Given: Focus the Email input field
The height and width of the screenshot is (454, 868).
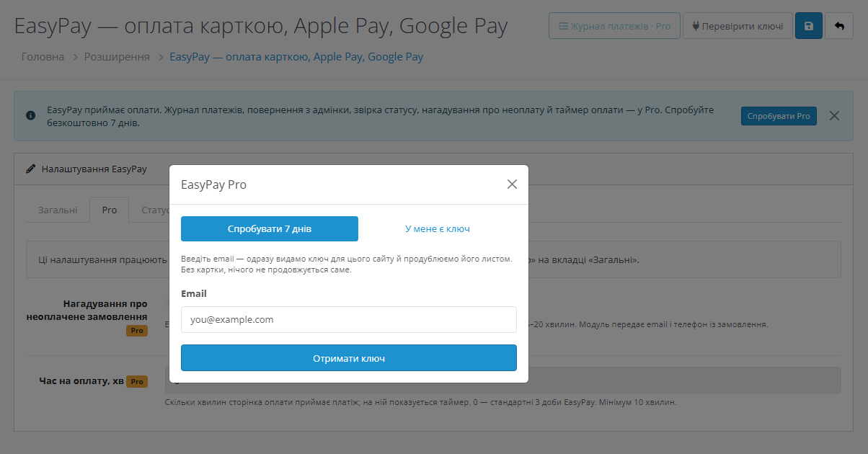Looking at the screenshot, I should 349,319.
